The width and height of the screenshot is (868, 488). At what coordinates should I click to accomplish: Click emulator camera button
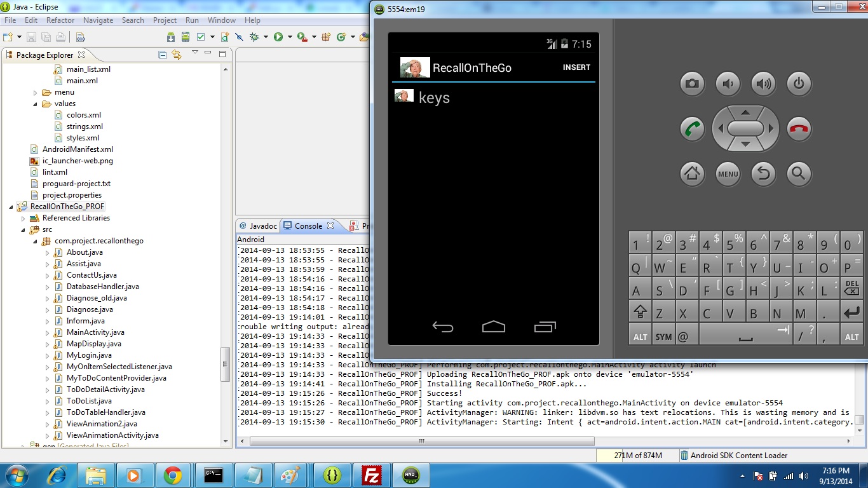click(x=692, y=83)
